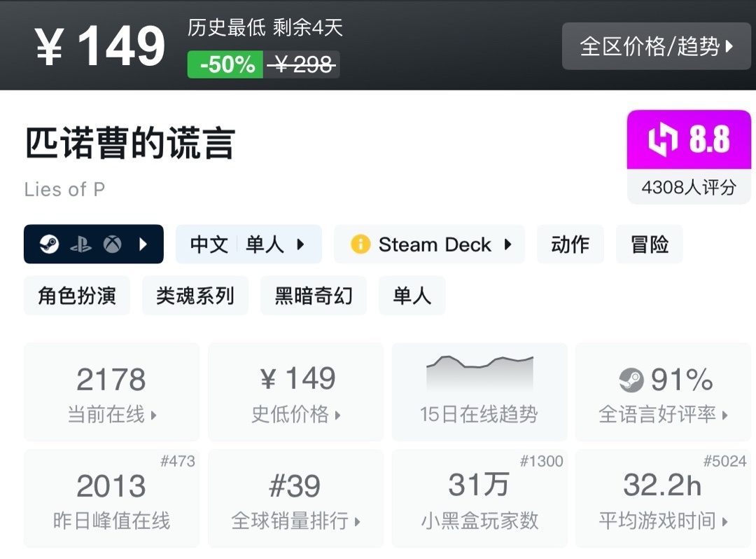Click the Xbox platform icon
Image resolution: width=756 pixels, height=559 pixels.
[x=112, y=244]
